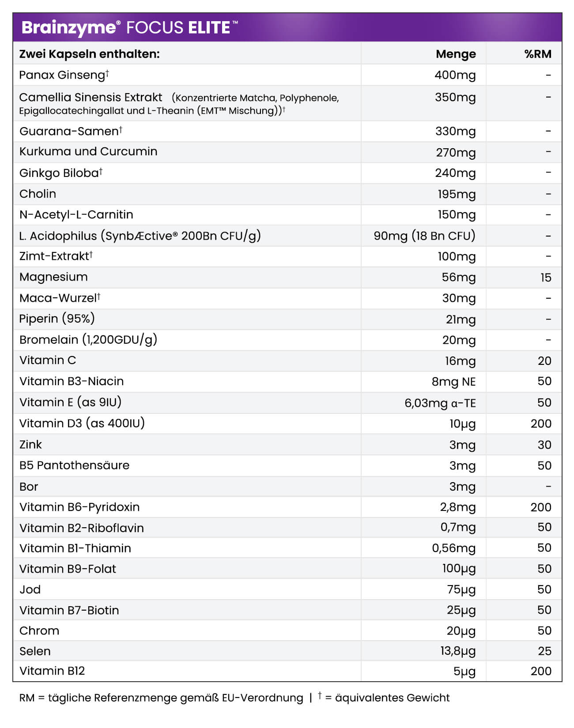The width and height of the screenshot is (574, 728).
Task: Select the Magnesium %RM value 15
Action: tap(546, 278)
